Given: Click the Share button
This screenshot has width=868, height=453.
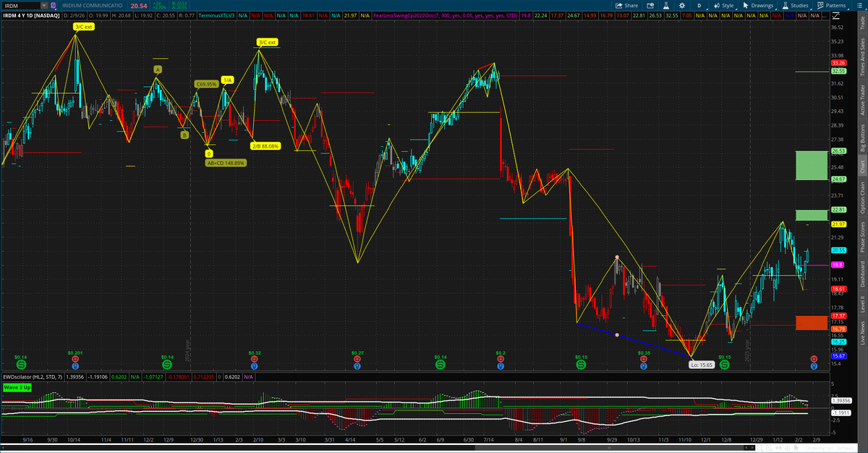Looking at the screenshot, I should click(627, 5).
